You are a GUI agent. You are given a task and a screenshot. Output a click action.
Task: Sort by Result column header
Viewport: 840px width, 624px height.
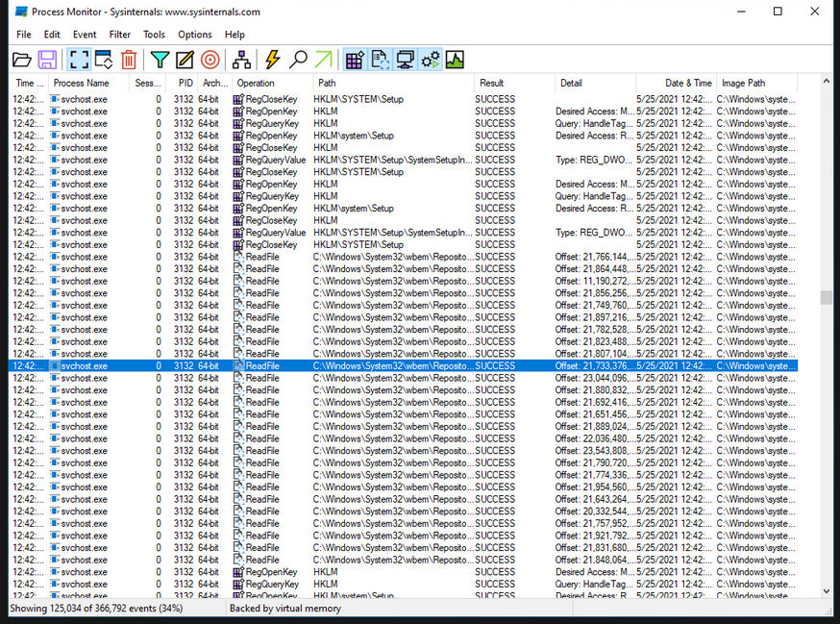(515, 83)
